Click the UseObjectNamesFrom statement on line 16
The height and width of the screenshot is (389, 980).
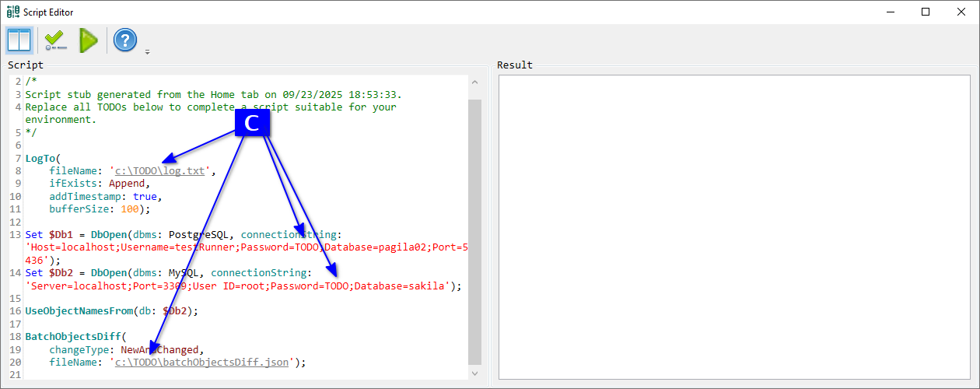[78, 310]
